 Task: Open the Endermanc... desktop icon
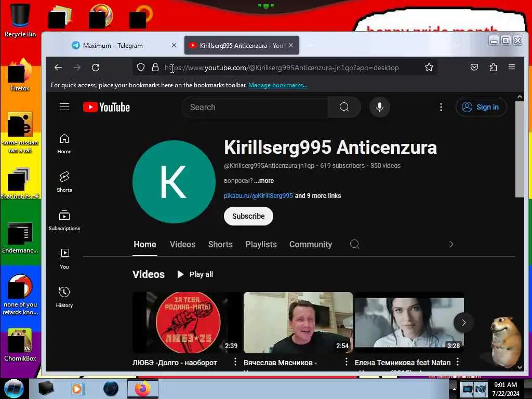click(x=20, y=237)
